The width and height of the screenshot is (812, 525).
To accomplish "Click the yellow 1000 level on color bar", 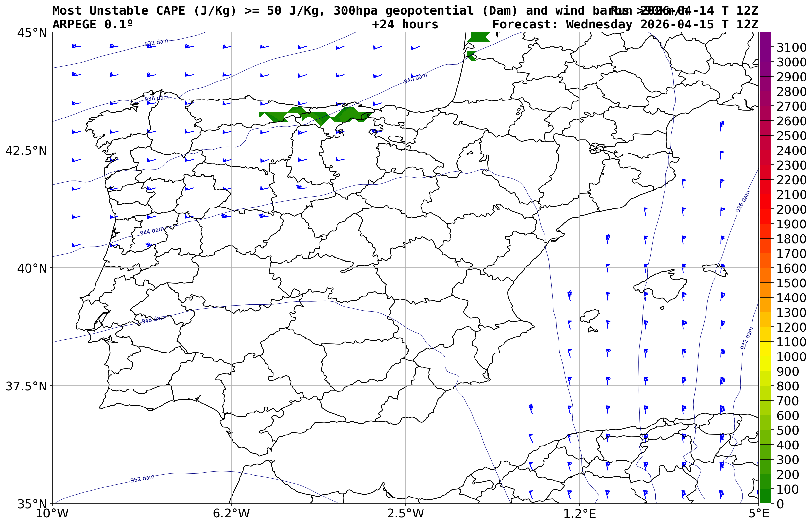I will pyautogui.click(x=765, y=356).
